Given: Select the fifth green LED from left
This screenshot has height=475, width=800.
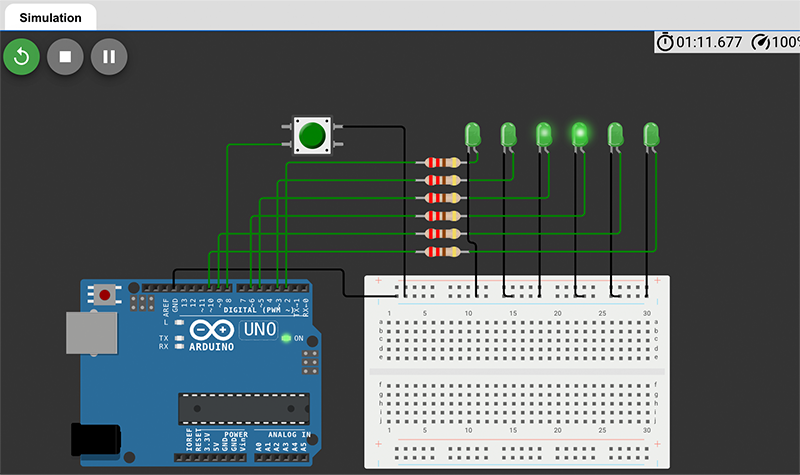Looking at the screenshot, I should tap(615, 135).
